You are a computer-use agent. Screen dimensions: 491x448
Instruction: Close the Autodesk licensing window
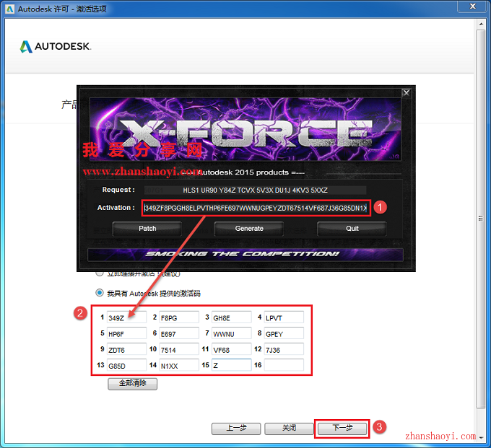(x=472, y=6)
